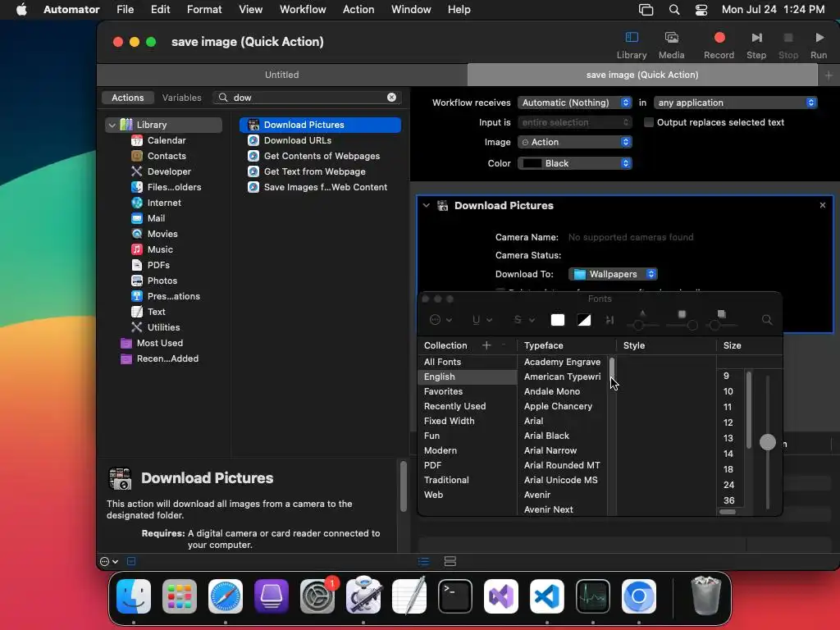This screenshot has height=630, width=840.
Task: Open Spotlight search in menu bar
Action: click(674, 10)
